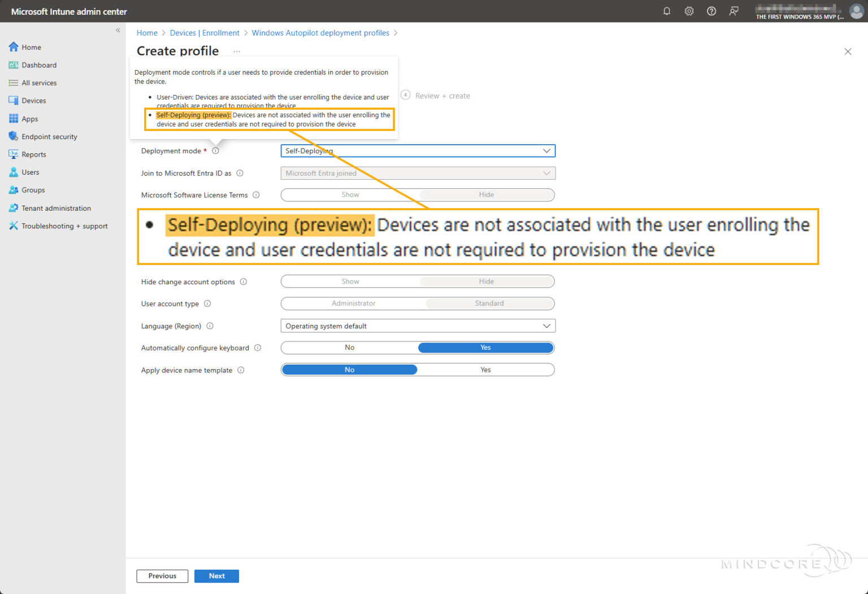Open Windows Autopilot deployment profiles breadcrumb
Screen dimensions: 868x594
320,33
